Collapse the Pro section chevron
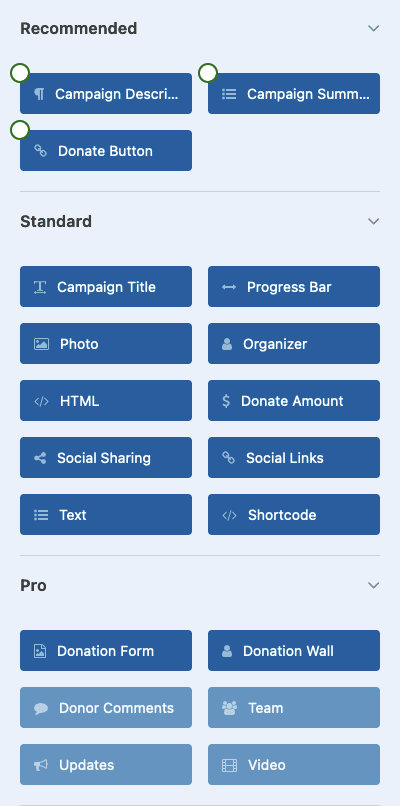 [x=374, y=585]
